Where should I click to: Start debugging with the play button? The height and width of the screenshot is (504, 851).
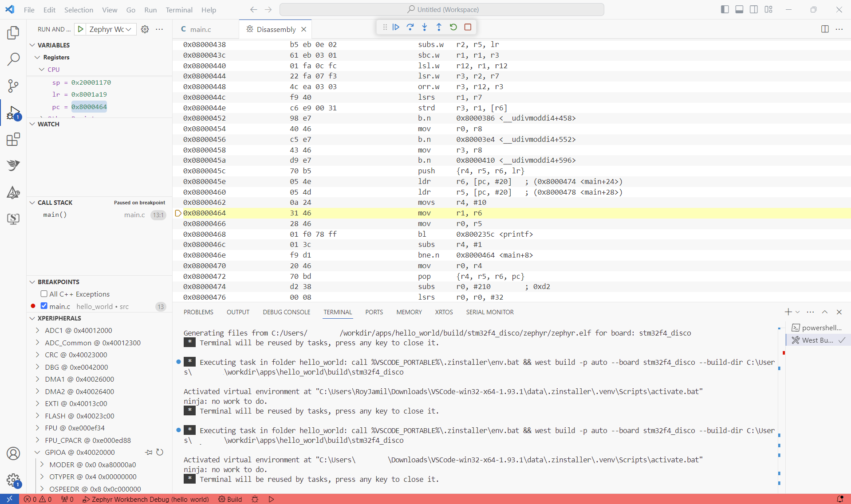[80, 29]
